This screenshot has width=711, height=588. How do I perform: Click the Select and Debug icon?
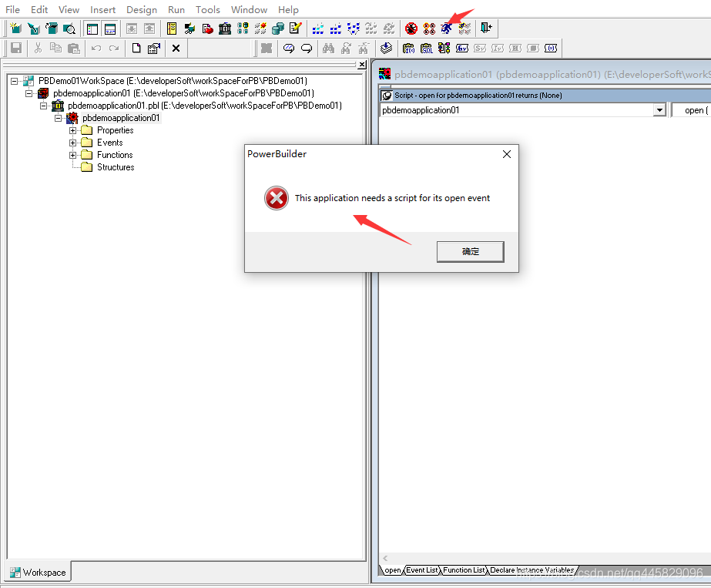[429, 29]
